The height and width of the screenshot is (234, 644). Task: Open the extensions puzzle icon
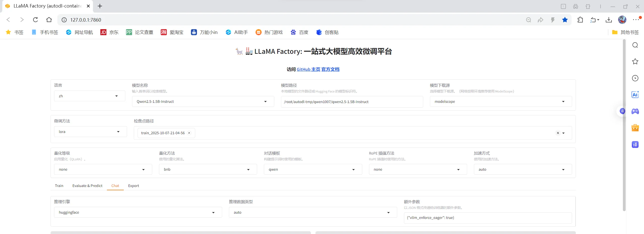pos(580,20)
